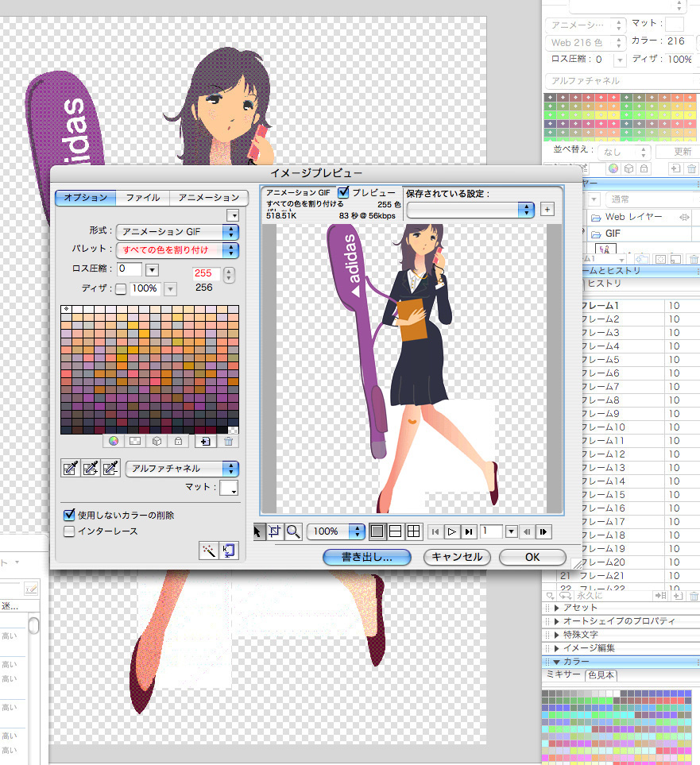700x765 pixels.
Task: Click the select transparent color eyedropper
Action: tap(70, 469)
